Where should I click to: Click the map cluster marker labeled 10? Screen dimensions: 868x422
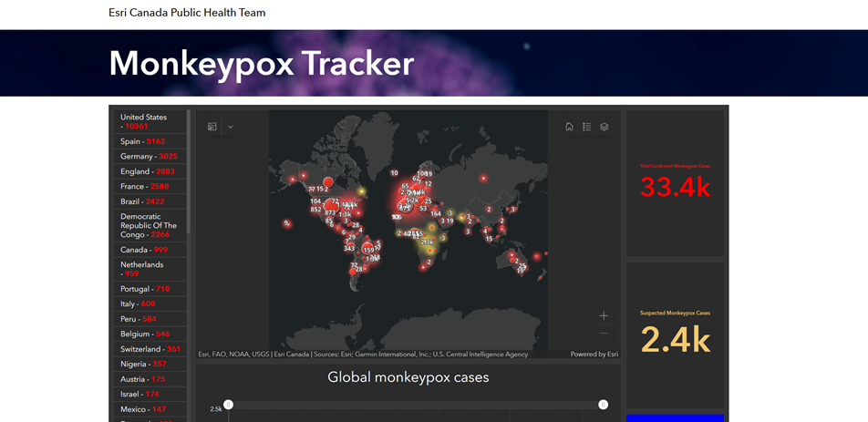click(394, 173)
